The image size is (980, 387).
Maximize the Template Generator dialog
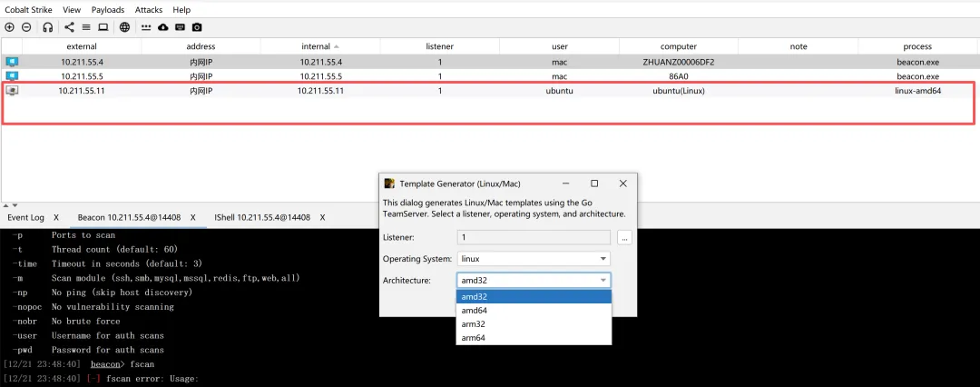tap(594, 184)
